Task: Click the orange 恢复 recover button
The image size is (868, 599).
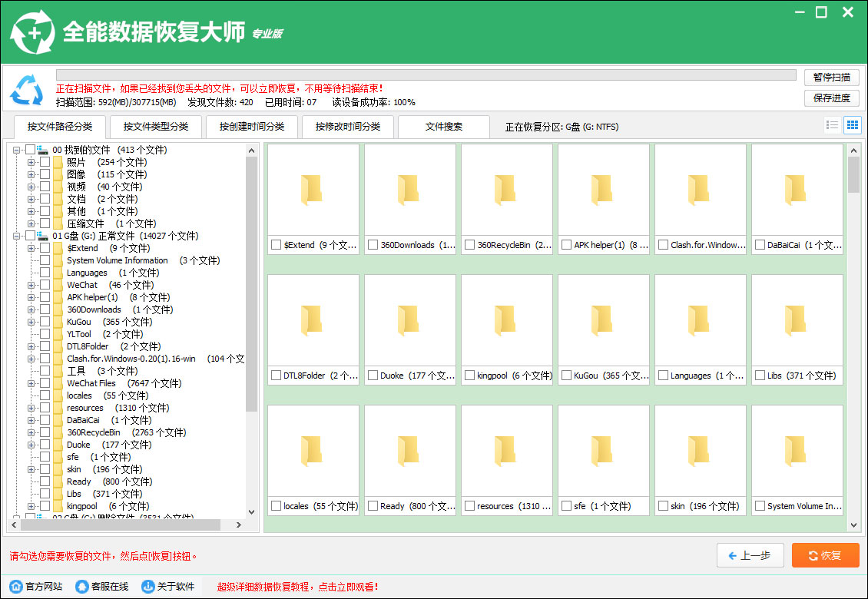Action: coord(825,555)
